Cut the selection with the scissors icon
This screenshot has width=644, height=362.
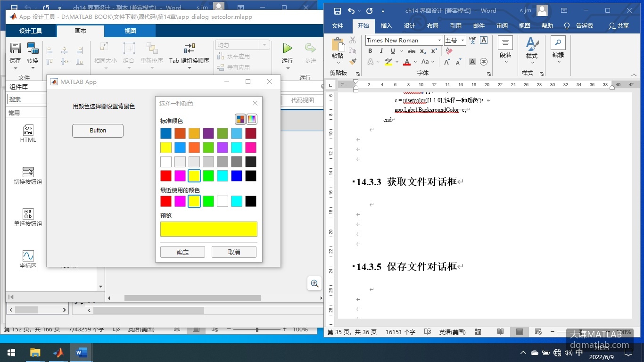click(x=353, y=41)
